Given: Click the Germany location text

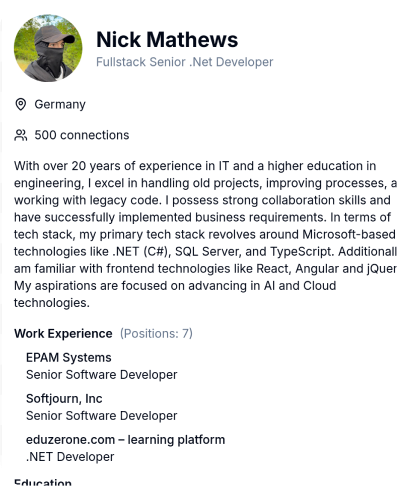Looking at the screenshot, I should [60, 105].
